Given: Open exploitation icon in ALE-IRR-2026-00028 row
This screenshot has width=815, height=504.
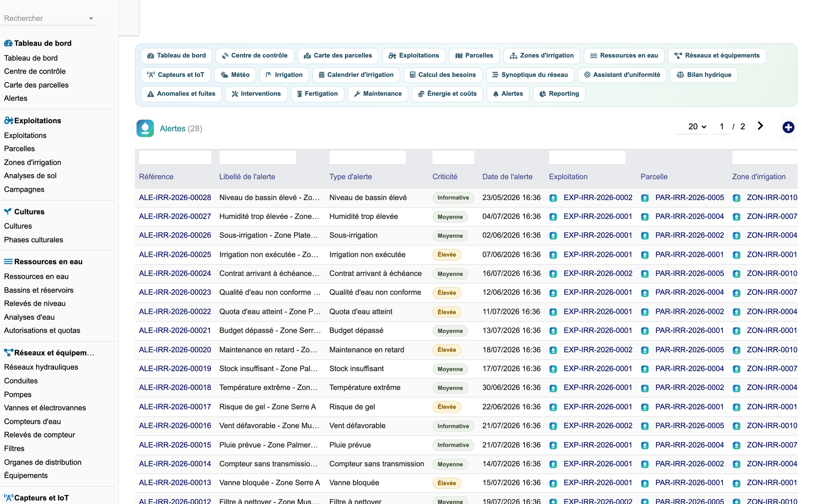Looking at the screenshot, I should pos(553,198).
